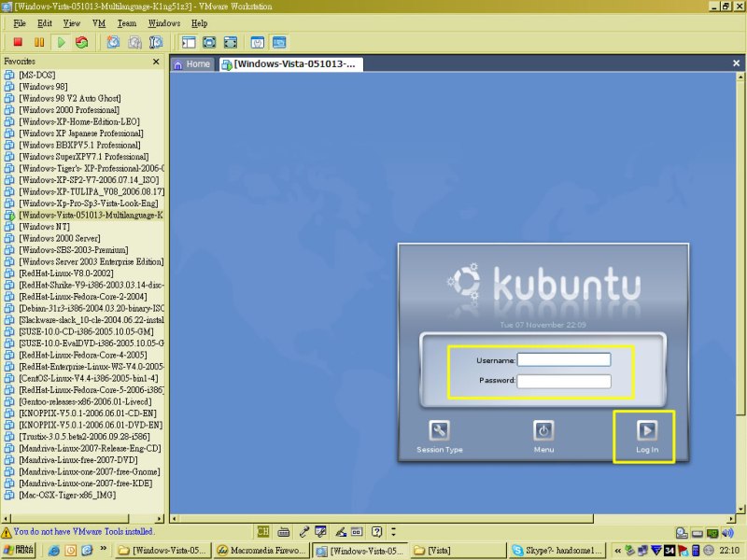This screenshot has height=560, width=747.
Task: Click VM console vertical scrollbar down arrow
Action: pyautogui.click(x=740, y=509)
